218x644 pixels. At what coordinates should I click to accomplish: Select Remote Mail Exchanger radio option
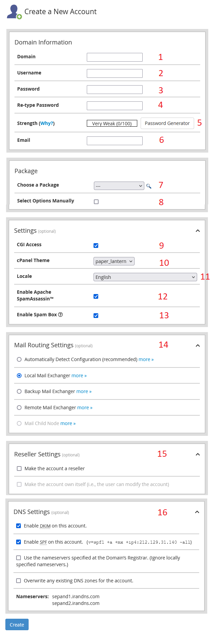coord(19,408)
